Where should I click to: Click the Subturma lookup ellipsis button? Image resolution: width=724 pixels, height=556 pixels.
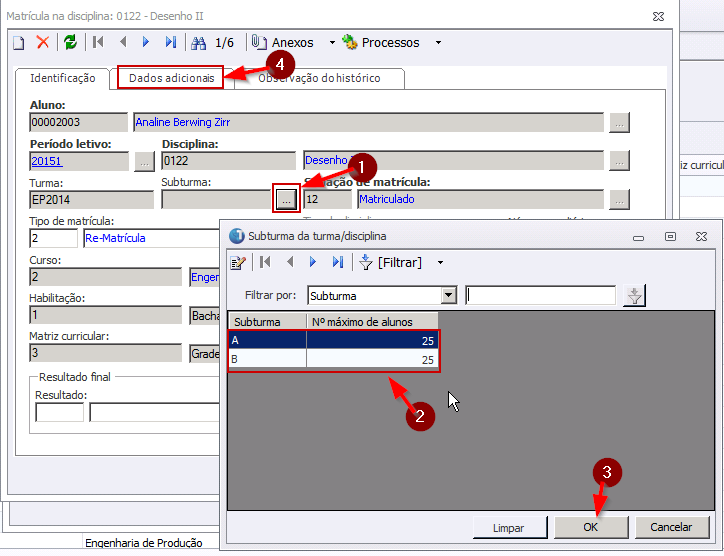[286, 199]
